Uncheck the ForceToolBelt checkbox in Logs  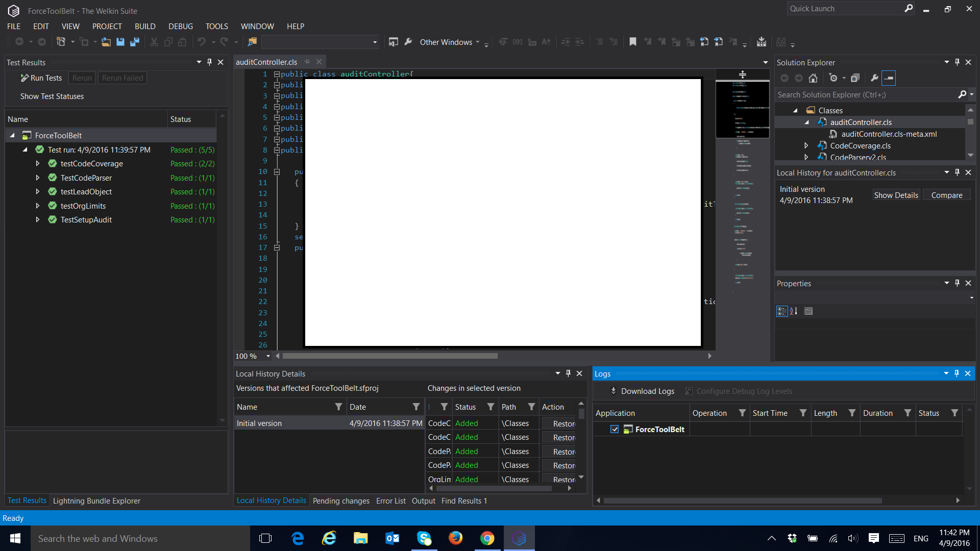pos(615,430)
